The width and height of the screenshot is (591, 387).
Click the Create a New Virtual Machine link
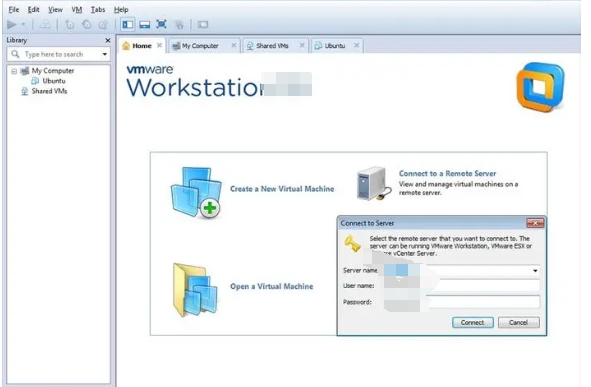[x=282, y=189]
